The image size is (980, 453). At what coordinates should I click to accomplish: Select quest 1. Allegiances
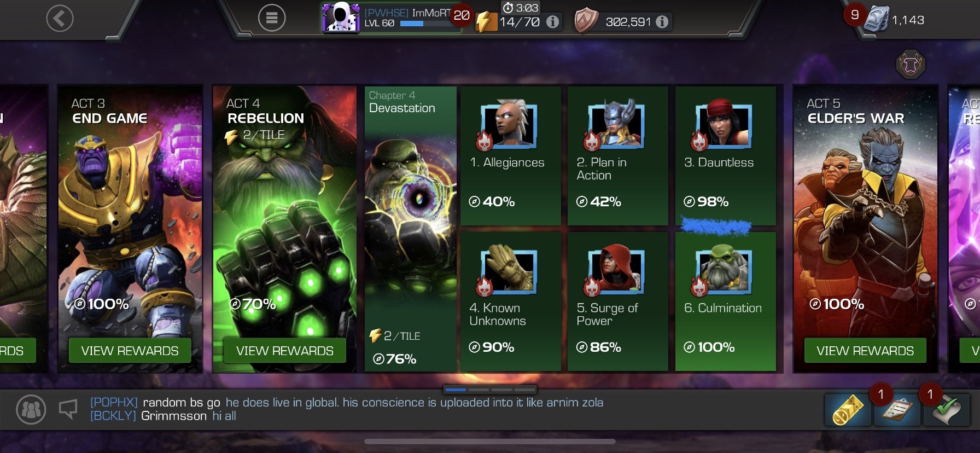[510, 155]
